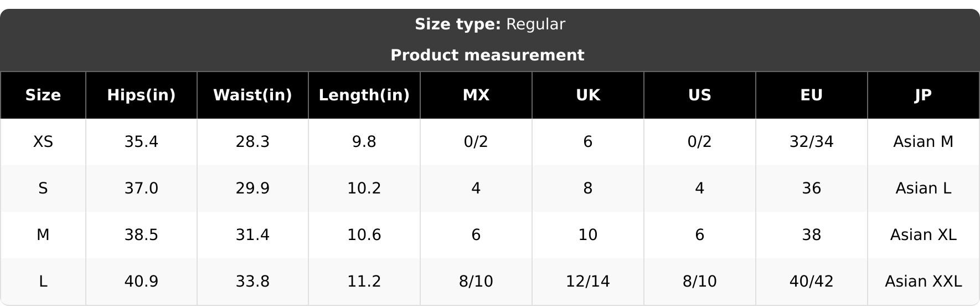The height and width of the screenshot is (306, 980).
Task: Click the JP column header
Action: (924, 95)
